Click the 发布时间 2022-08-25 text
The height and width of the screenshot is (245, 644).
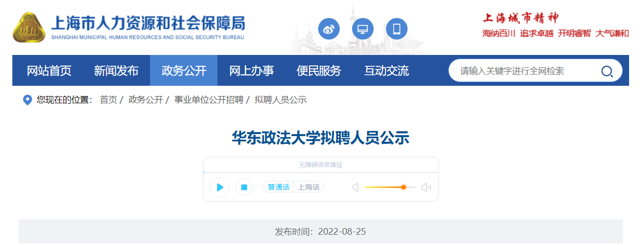321,232
